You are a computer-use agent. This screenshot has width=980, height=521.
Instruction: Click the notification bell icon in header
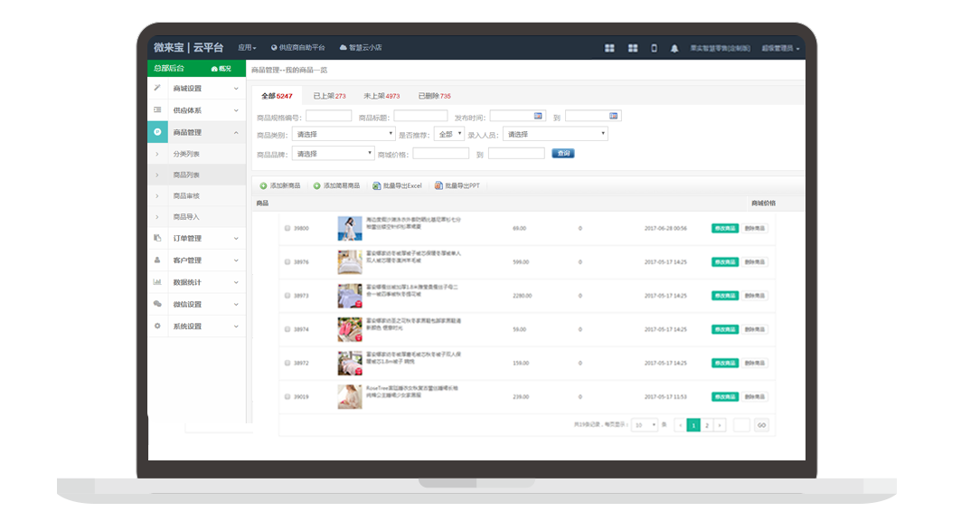pyautogui.click(x=674, y=48)
